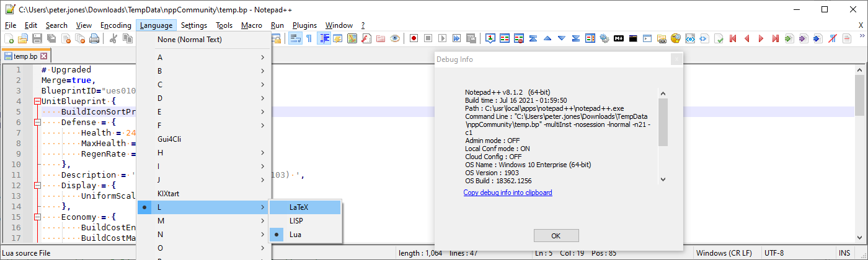Select Lua in L submenu
This screenshot has height=260, width=868.
pos(305,234)
